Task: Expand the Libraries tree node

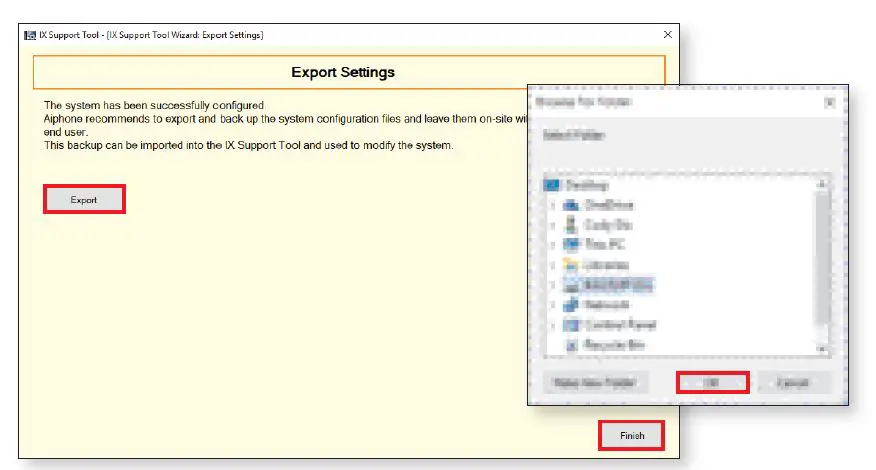Action: pos(553,265)
